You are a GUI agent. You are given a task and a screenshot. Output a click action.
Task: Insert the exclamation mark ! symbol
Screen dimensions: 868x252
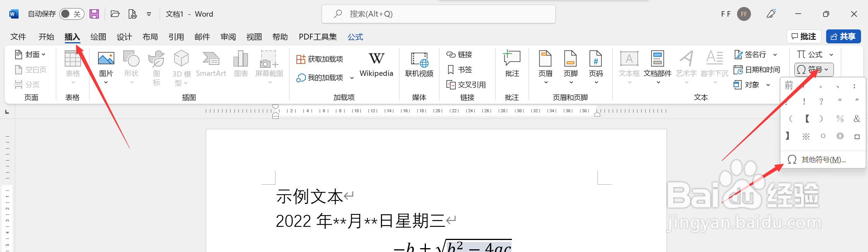coord(804,101)
